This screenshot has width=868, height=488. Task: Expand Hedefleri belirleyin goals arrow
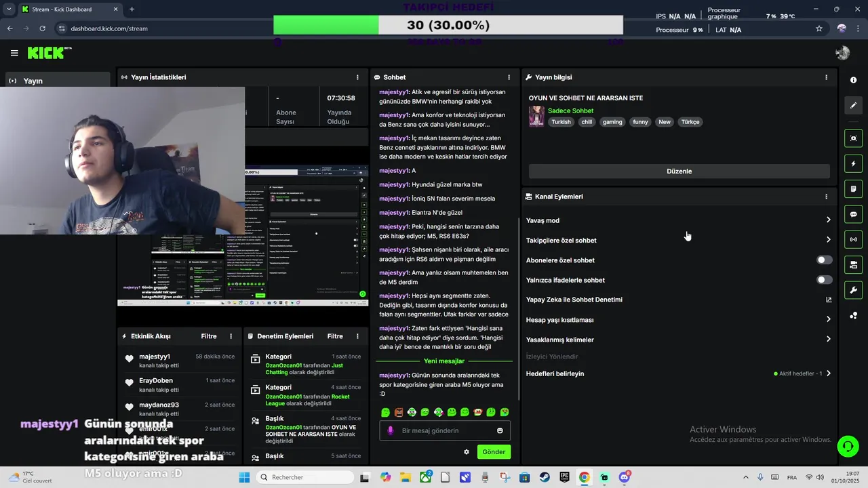(828, 373)
